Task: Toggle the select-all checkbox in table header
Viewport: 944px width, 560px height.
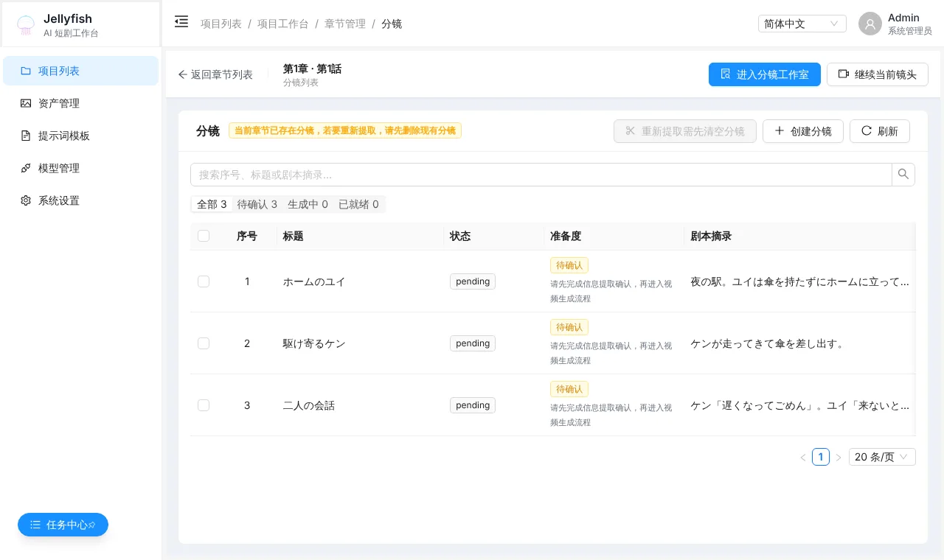Action: click(x=204, y=236)
